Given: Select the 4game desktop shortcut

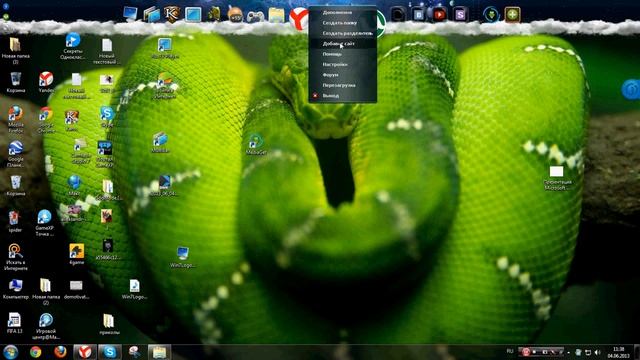Looking at the screenshot, I should coord(76,254).
